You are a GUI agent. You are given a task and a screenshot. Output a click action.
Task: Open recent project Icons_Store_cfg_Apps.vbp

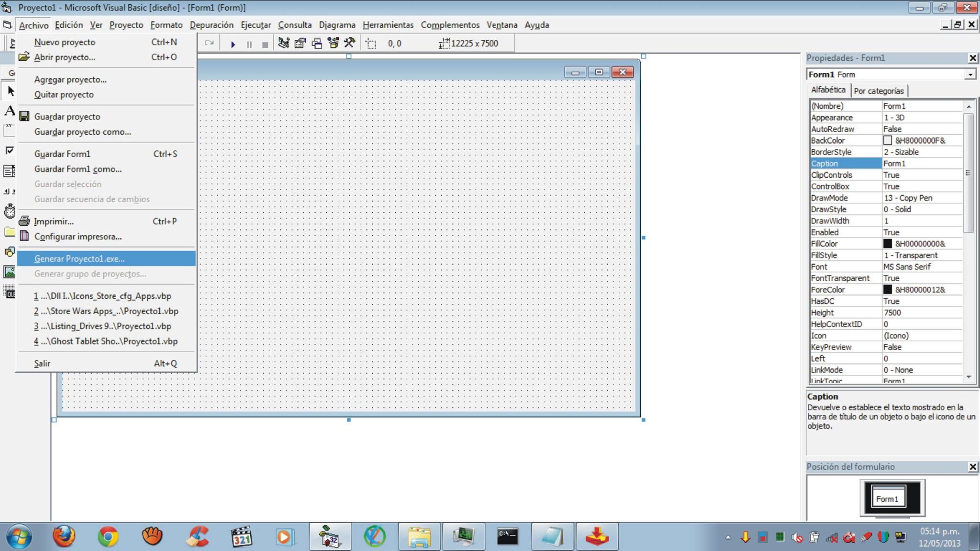click(106, 296)
